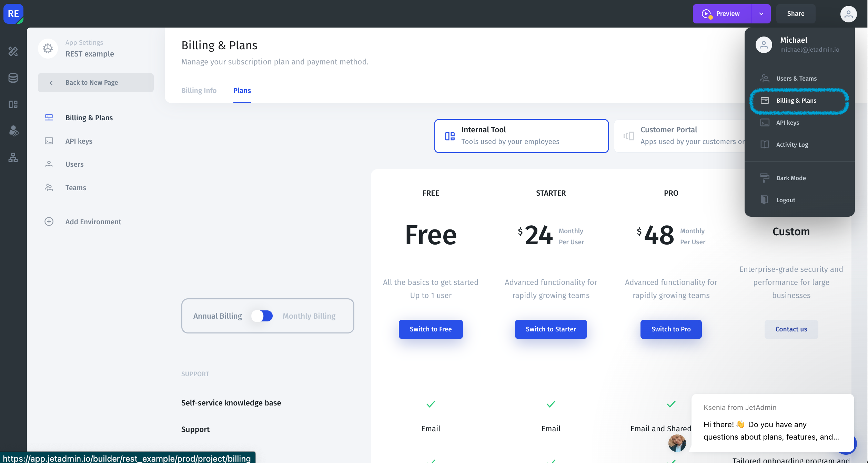Expand the Preview dropdown arrow

(761, 14)
